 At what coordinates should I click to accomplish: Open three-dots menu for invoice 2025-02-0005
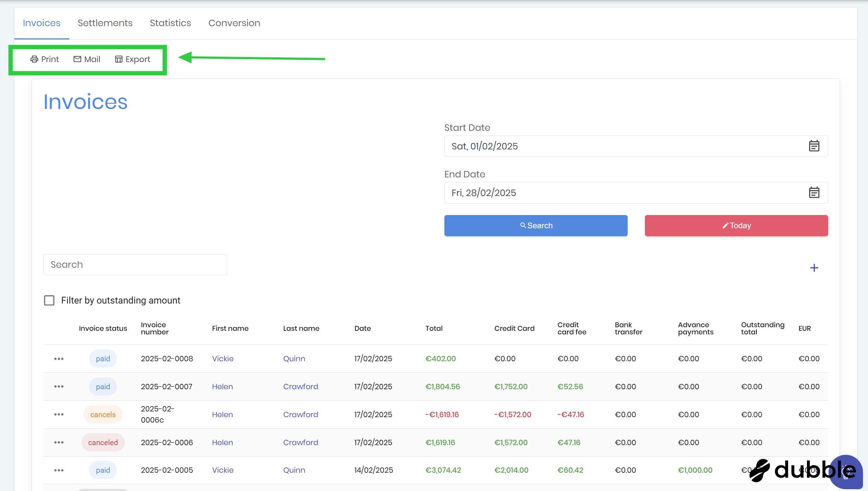(x=59, y=470)
